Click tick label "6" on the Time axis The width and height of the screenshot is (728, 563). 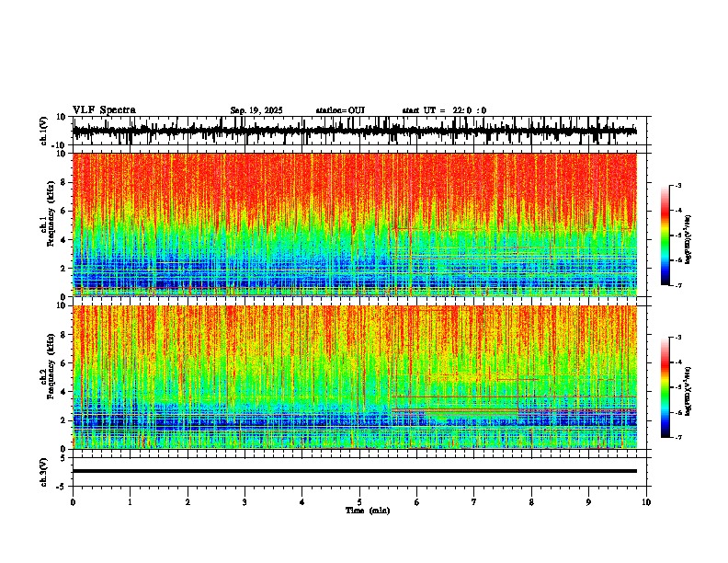pos(417,502)
